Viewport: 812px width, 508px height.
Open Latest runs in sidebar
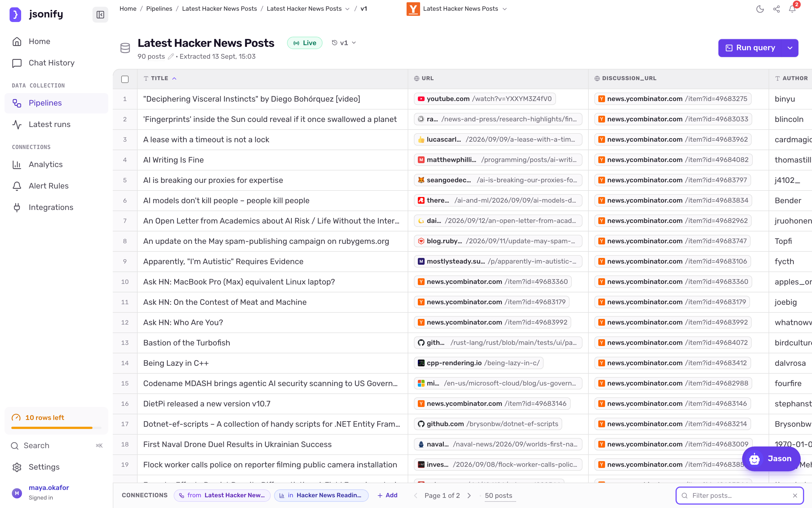pos(56,124)
